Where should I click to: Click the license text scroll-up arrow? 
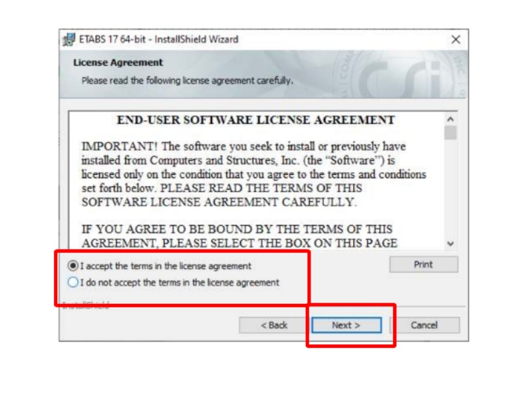pos(451,120)
